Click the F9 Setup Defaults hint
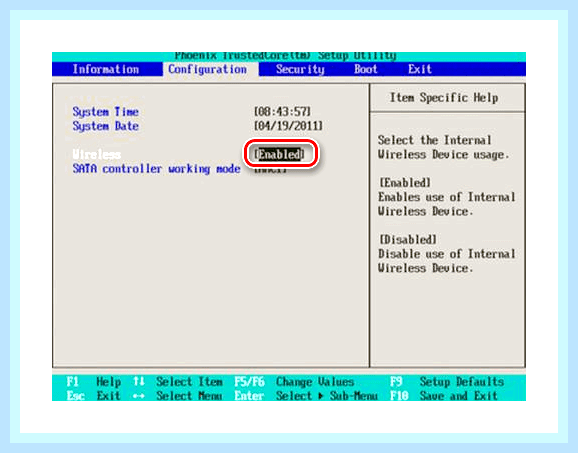This screenshot has height=453, width=578. pos(447,382)
